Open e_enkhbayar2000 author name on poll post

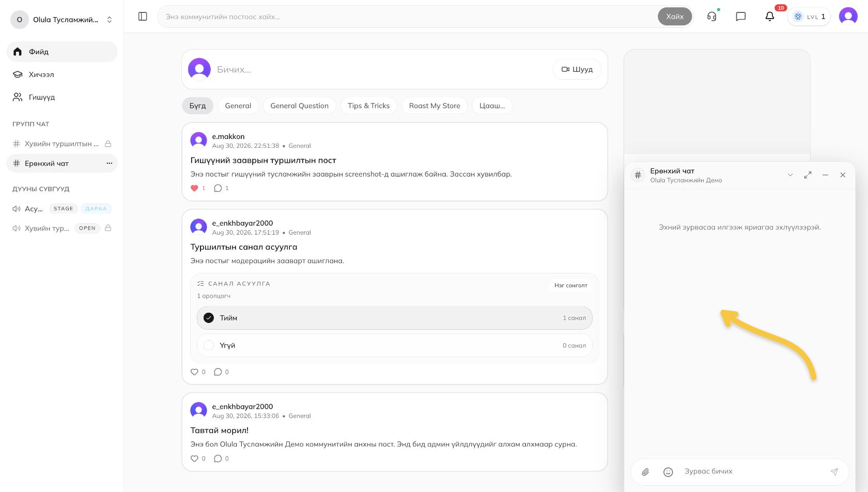tap(242, 223)
